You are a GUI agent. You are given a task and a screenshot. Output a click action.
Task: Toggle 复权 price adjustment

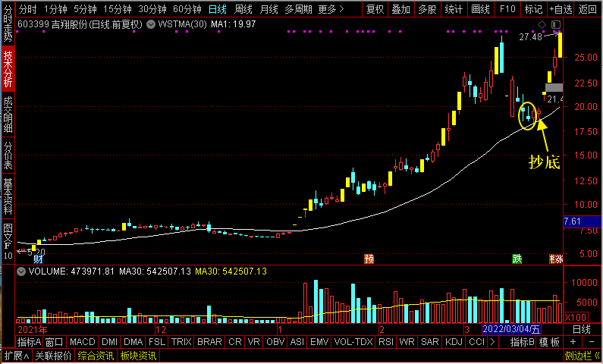pyautogui.click(x=375, y=9)
